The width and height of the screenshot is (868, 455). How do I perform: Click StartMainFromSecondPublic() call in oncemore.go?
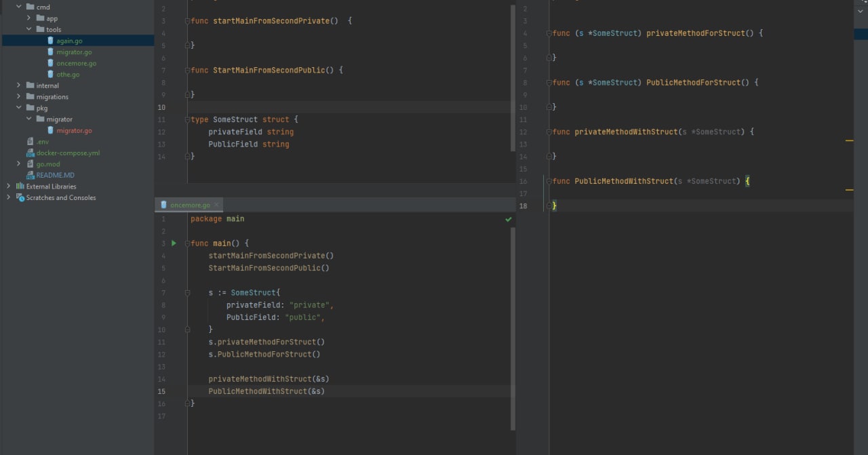[x=269, y=268]
